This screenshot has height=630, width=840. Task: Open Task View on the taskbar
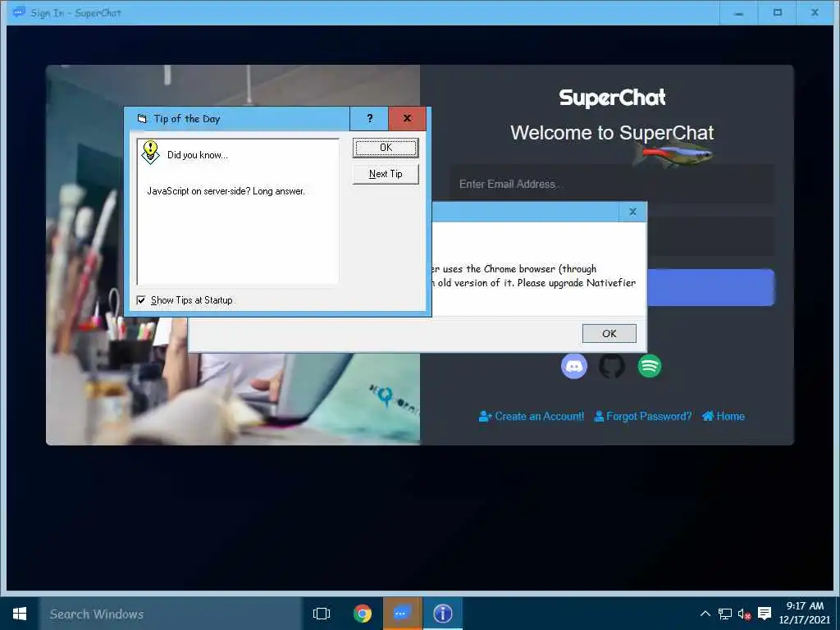click(x=322, y=614)
